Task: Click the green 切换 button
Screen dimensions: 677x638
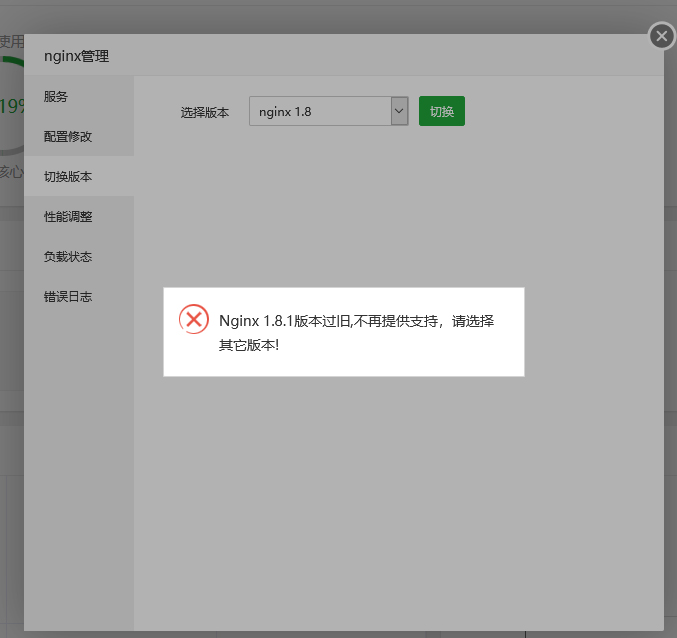Action: pos(442,111)
